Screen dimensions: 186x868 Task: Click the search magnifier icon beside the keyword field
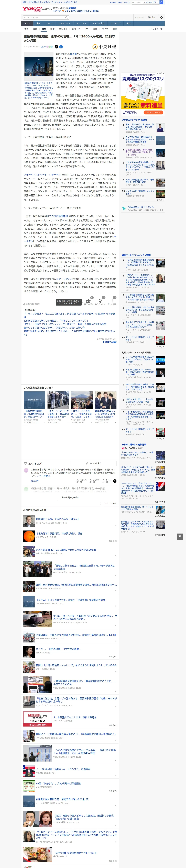point(66,17)
